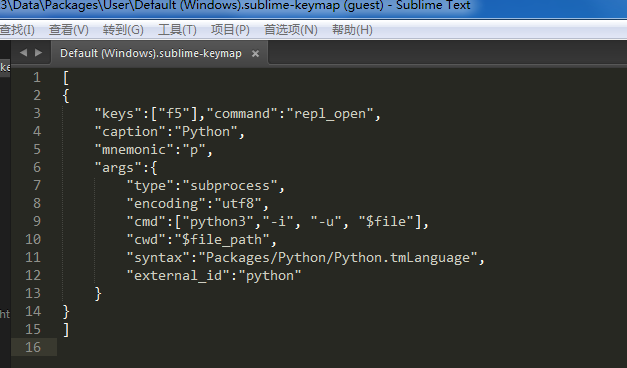Click line number 1 in the gutter
The image size is (627, 368).
point(37,77)
